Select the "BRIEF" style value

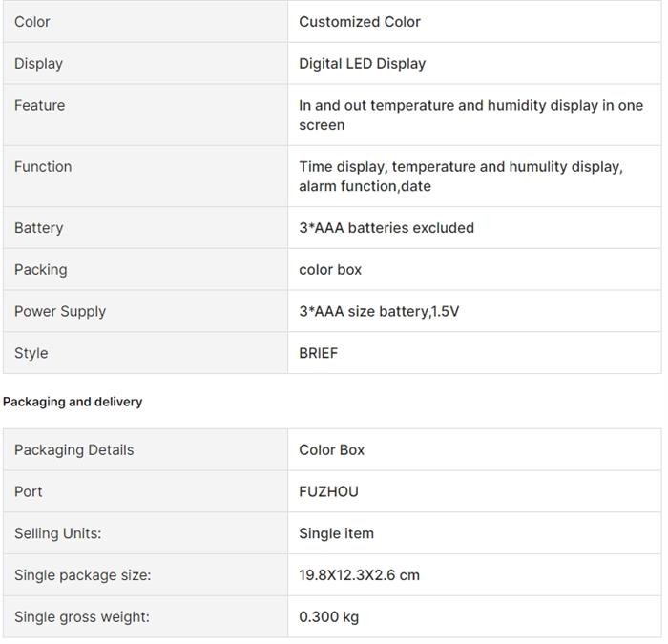tap(319, 353)
